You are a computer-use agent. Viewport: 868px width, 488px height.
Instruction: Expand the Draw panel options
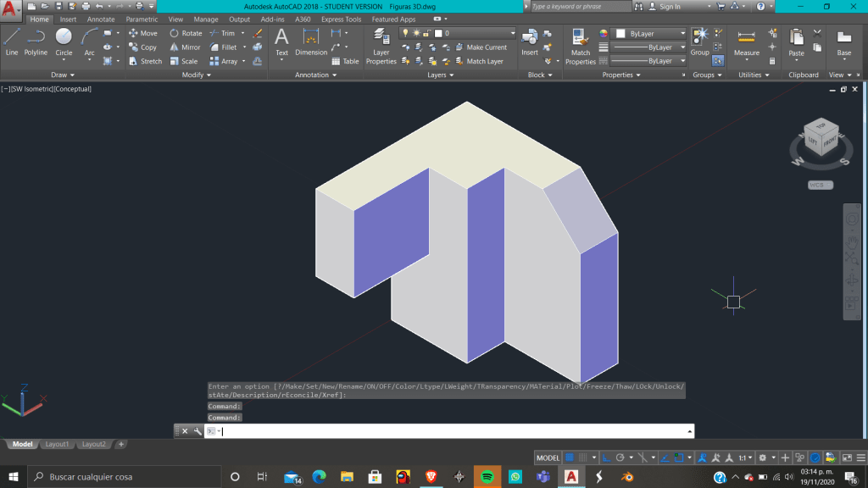click(x=63, y=75)
